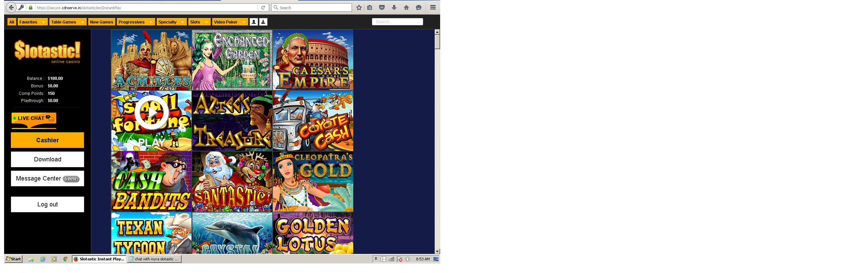Open the Caesar's Empire game thumbnail
Viewport: 868px width, 273px height.
coord(313,60)
